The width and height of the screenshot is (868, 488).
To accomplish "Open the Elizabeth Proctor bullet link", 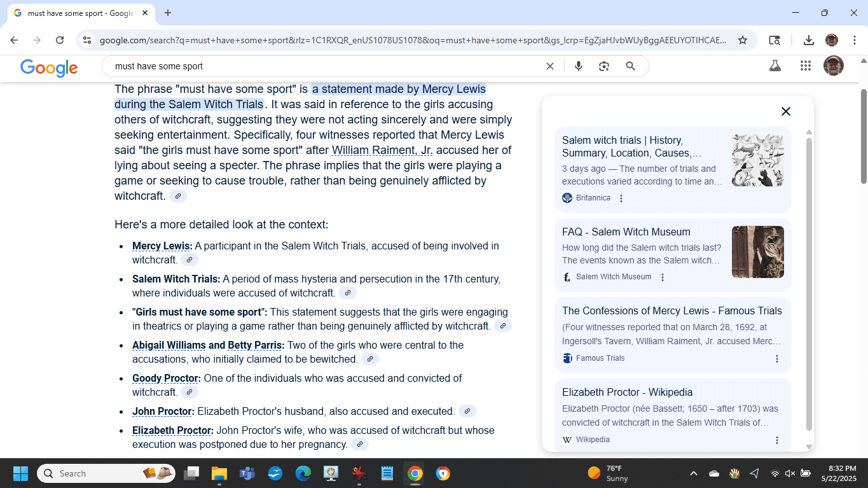I will (x=172, y=430).
